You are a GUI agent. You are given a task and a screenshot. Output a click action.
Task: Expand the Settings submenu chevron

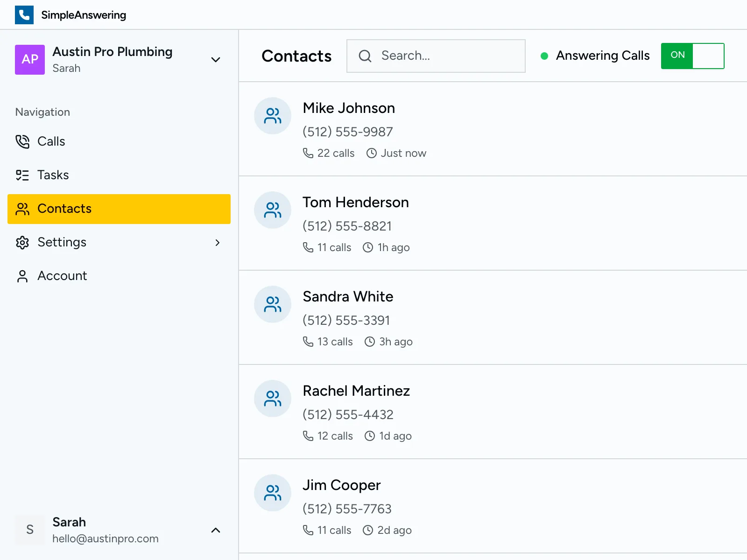click(x=217, y=242)
